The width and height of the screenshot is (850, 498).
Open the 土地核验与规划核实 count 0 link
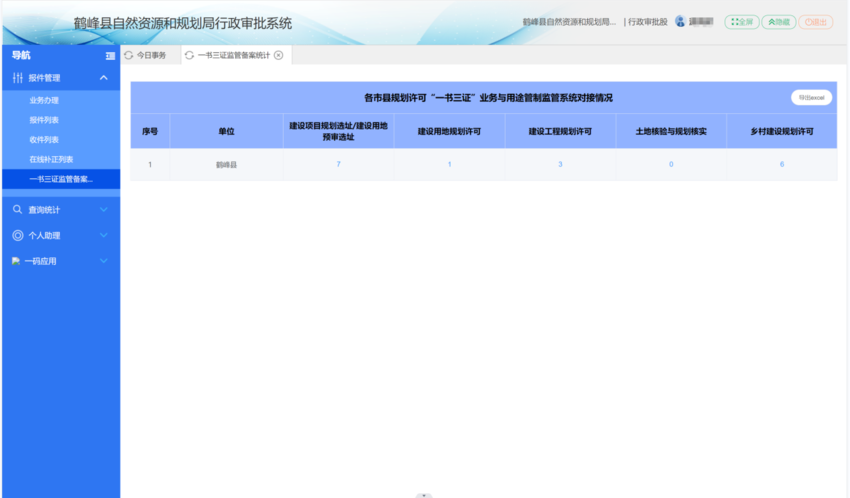(x=671, y=164)
